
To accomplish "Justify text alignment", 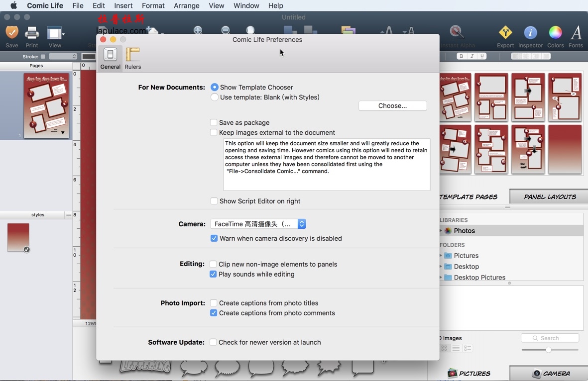I will (x=546, y=56).
